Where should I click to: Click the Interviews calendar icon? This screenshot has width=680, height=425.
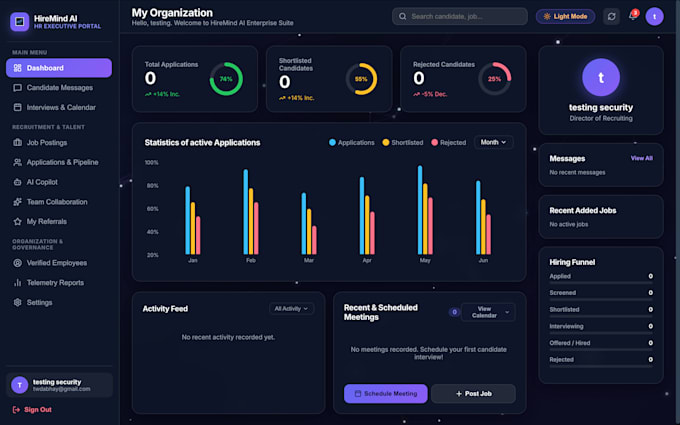click(17, 107)
